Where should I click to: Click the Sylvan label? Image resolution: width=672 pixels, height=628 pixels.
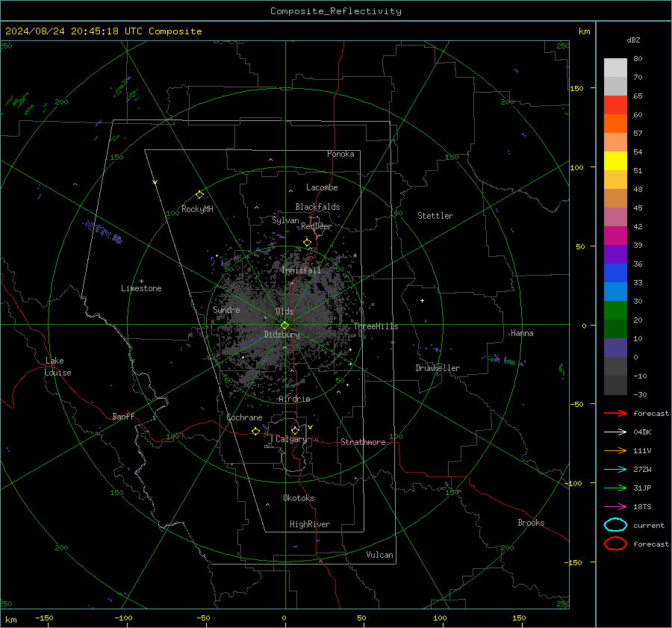pos(285,220)
